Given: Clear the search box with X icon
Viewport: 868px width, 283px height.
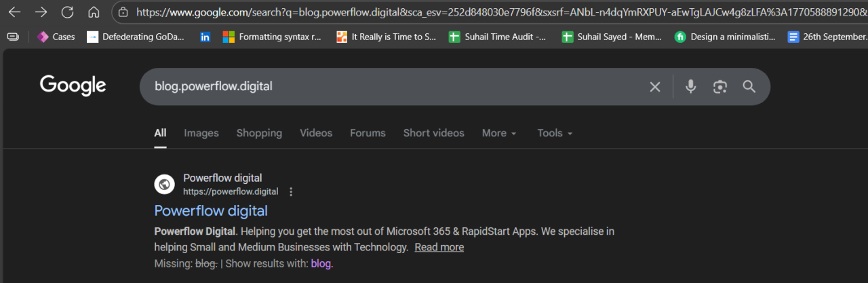Looking at the screenshot, I should pyautogui.click(x=654, y=87).
